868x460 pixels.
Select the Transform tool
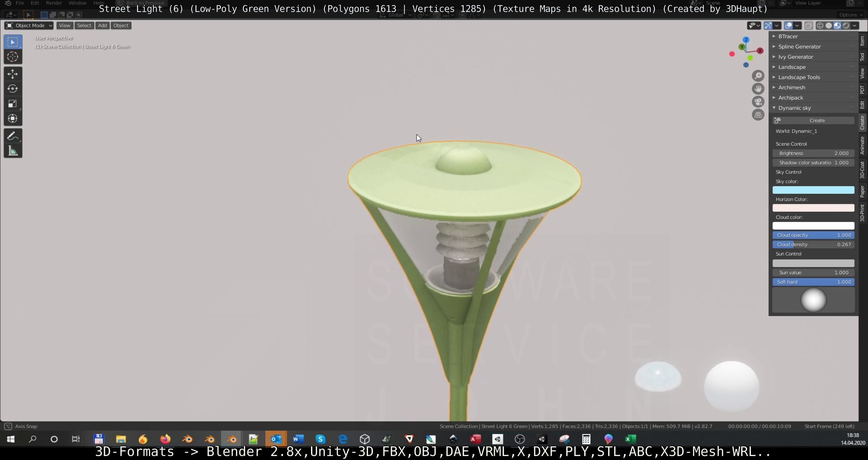(13, 118)
